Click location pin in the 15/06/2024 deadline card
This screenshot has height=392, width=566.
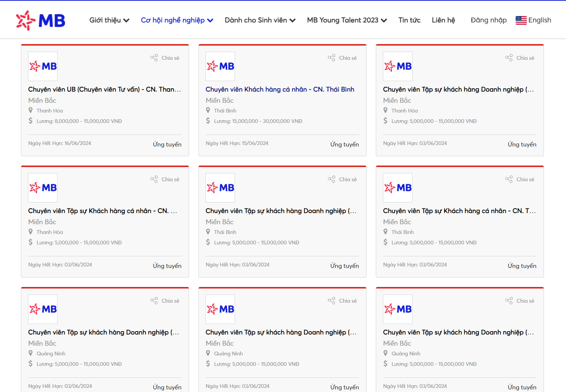point(208,110)
